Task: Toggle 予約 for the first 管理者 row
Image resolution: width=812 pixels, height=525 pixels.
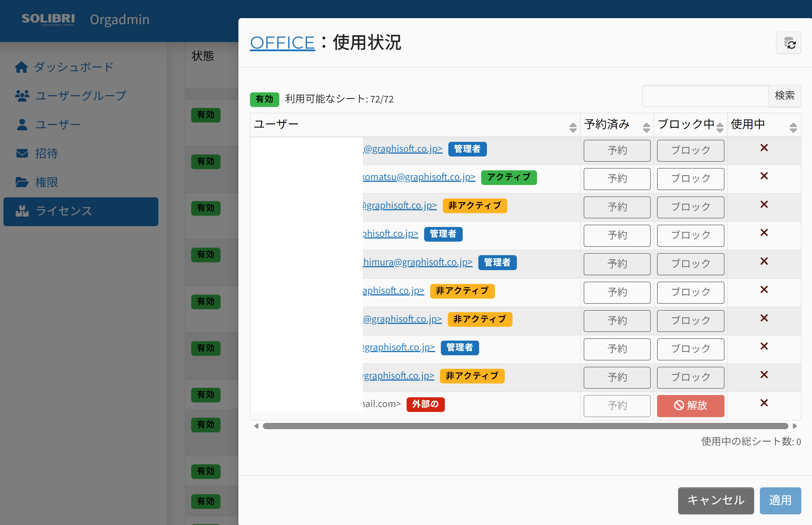Action: click(617, 150)
